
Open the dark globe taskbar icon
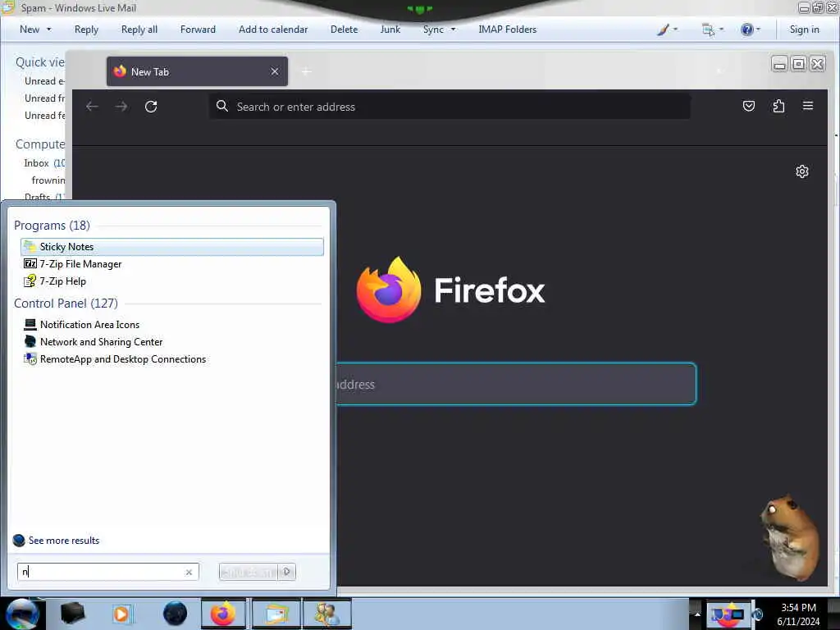175,614
